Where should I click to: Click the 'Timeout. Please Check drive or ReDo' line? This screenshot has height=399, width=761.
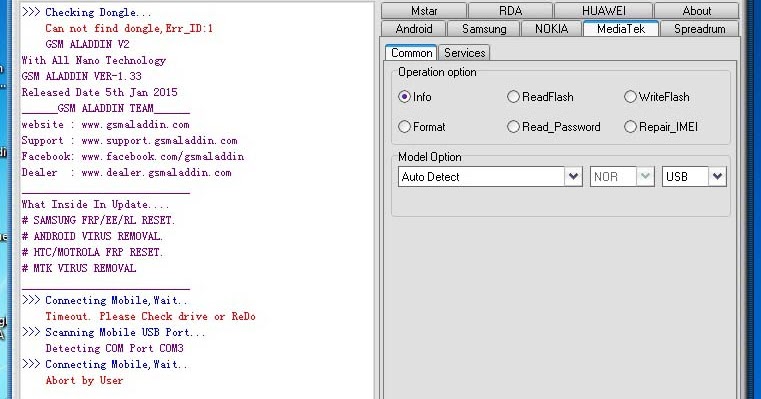coord(150,316)
